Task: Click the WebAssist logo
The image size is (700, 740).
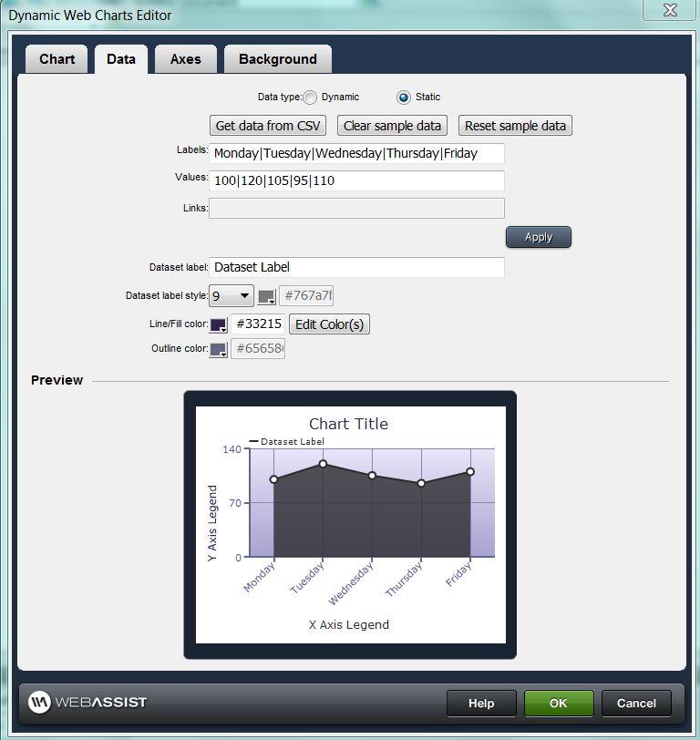Action: 87,703
